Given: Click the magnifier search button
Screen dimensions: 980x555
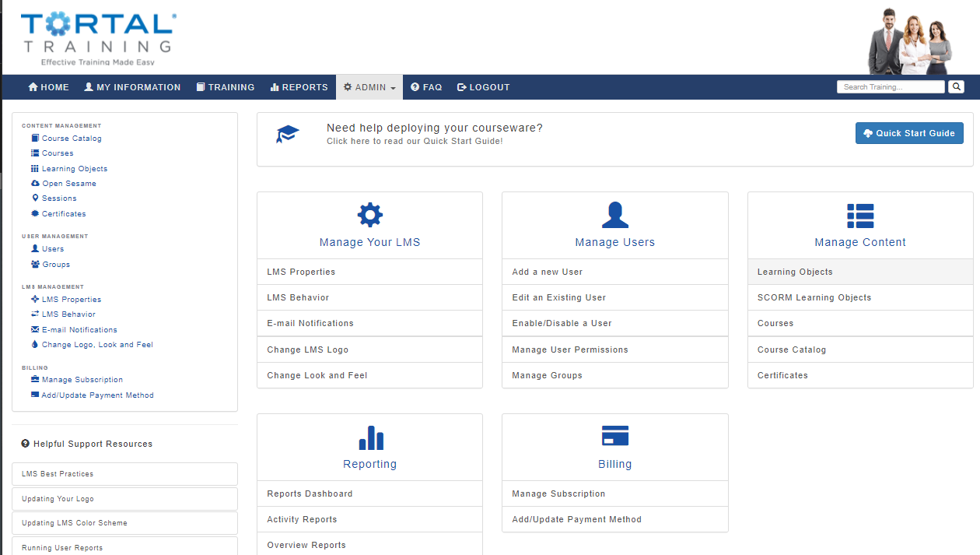Looking at the screenshot, I should (x=957, y=87).
